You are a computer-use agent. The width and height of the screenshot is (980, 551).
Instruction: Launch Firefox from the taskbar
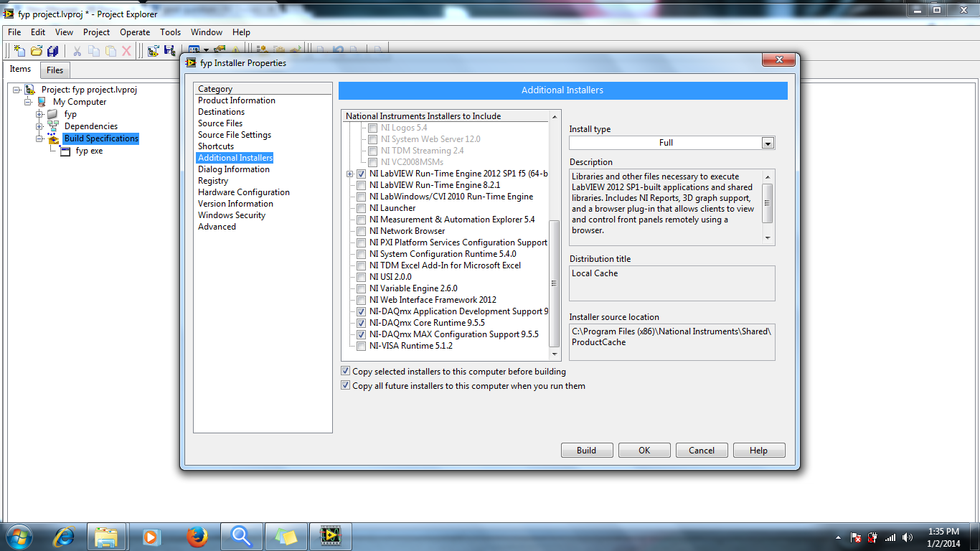click(196, 536)
